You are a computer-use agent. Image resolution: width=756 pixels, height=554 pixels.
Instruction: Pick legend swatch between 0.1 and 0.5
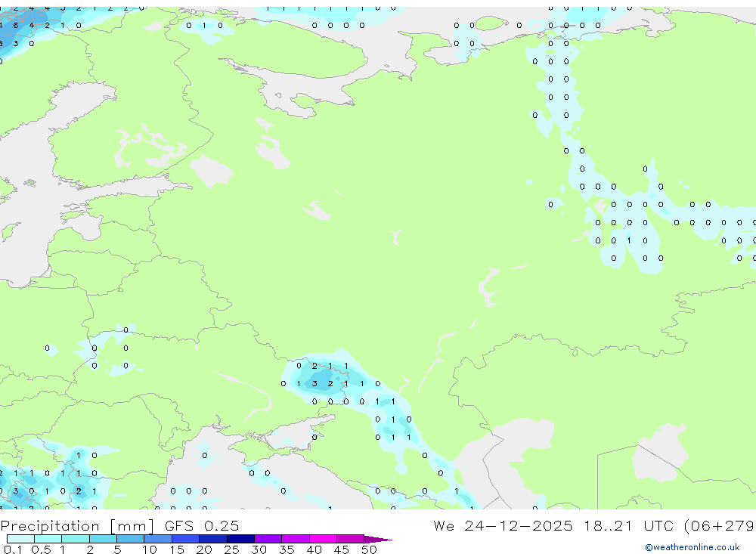coord(20,539)
